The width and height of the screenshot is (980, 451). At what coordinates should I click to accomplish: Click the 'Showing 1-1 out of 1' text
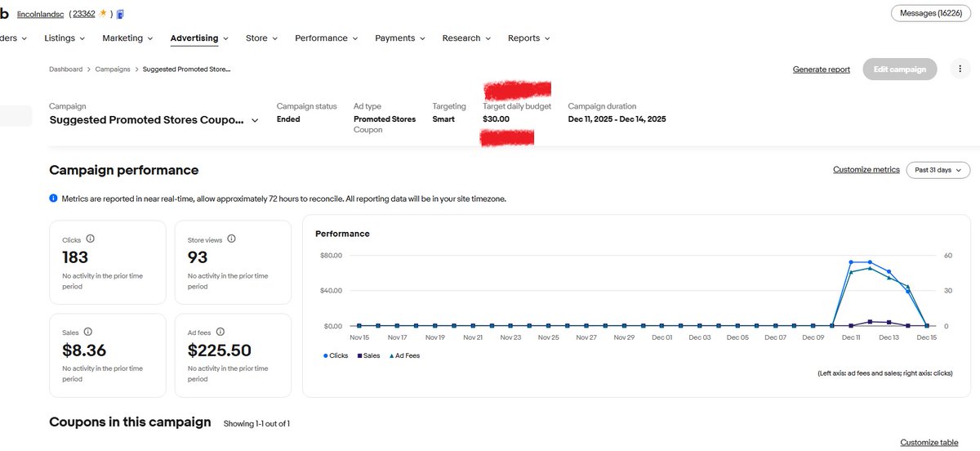(x=256, y=424)
